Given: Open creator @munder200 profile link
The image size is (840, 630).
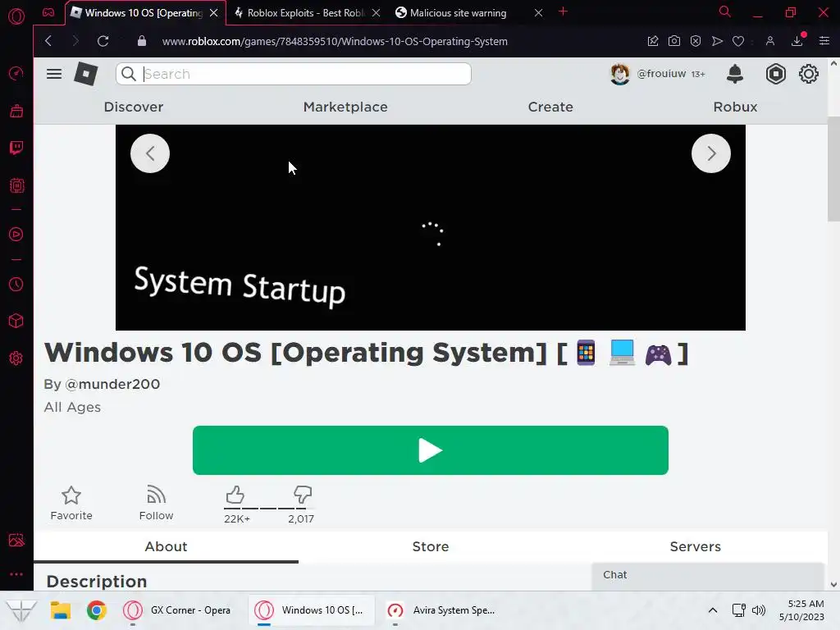Looking at the screenshot, I should [x=112, y=384].
